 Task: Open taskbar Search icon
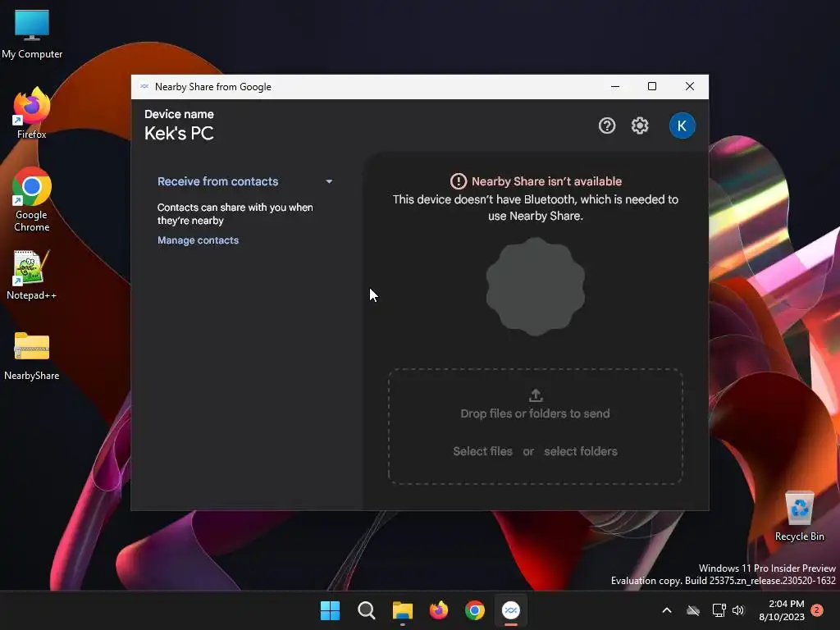(367, 610)
